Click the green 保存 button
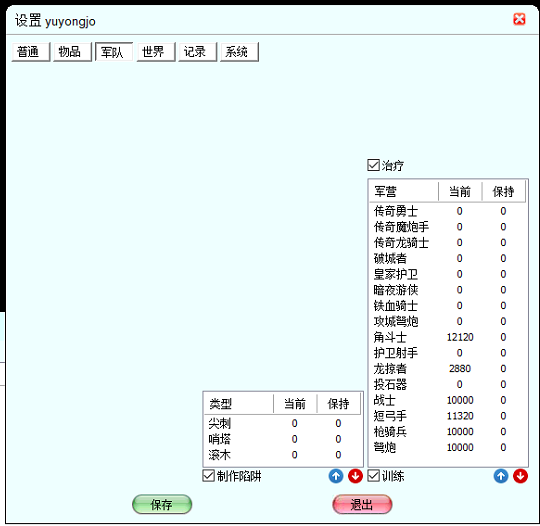The image size is (540, 526). (162, 505)
